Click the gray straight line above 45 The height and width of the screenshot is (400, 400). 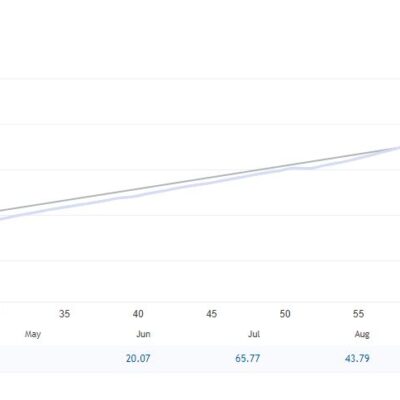(x=211, y=177)
